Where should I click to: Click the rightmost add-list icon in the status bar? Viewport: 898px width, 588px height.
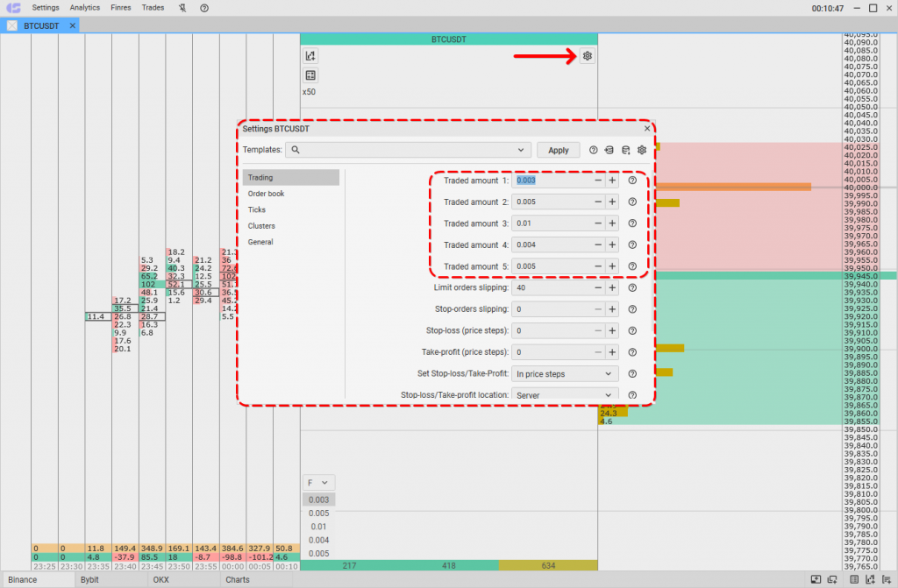(x=887, y=579)
